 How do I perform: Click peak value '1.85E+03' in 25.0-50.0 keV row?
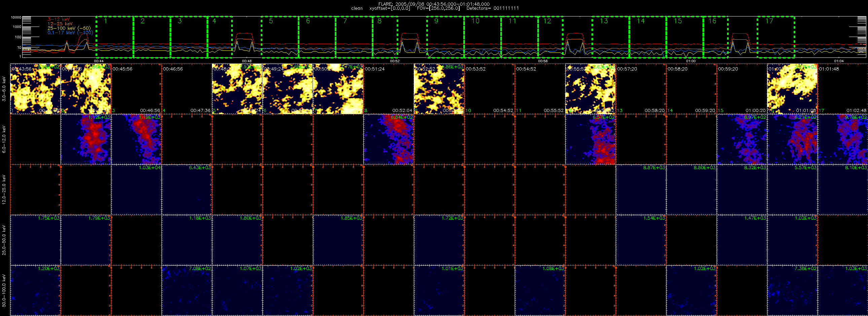352,218
